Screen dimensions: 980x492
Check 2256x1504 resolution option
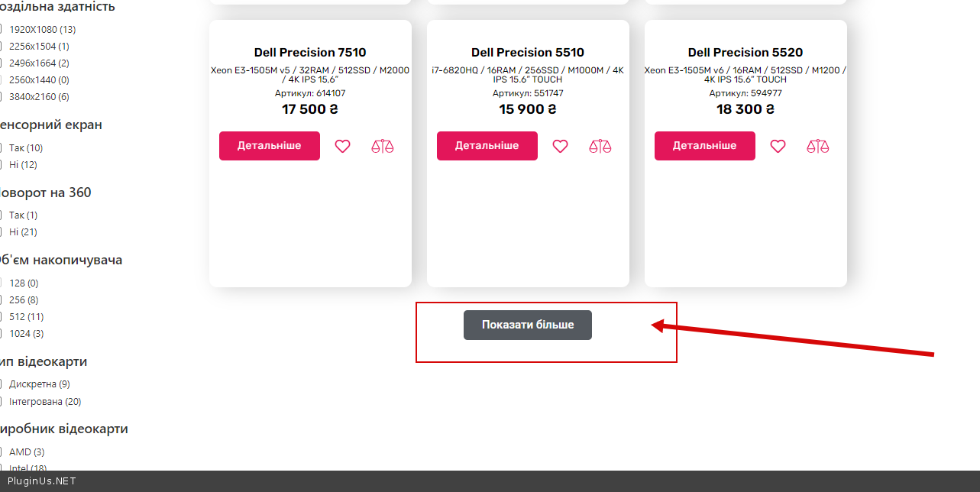[x=2, y=47]
